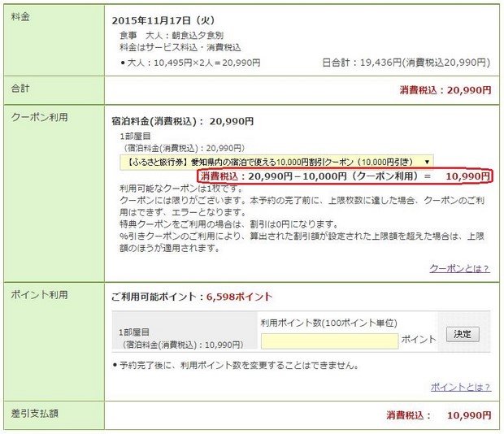Click the 食事 大人：朝食込夕食別 line
The height and width of the screenshot is (434, 504).
(172, 35)
